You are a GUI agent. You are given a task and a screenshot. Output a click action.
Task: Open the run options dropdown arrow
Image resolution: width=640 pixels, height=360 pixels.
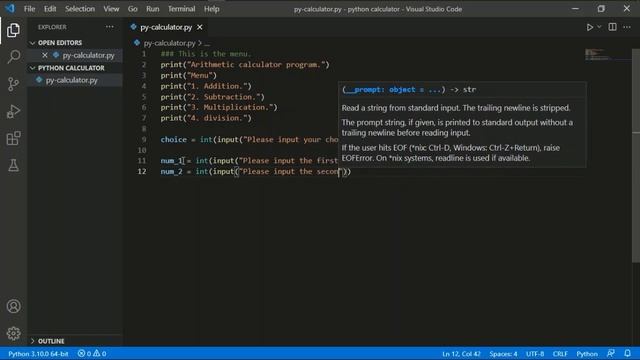tap(599, 27)
